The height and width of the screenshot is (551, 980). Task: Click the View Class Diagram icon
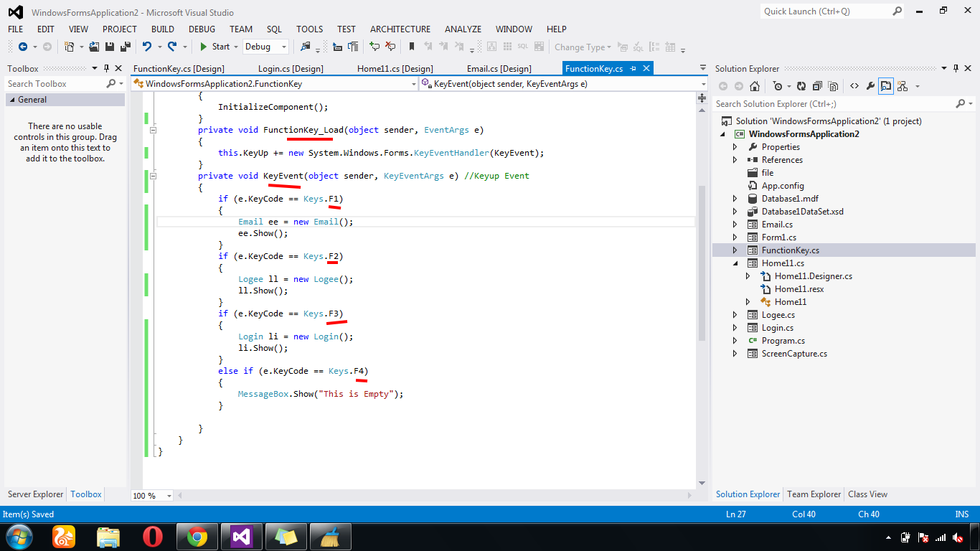click(x=902, y=86)
